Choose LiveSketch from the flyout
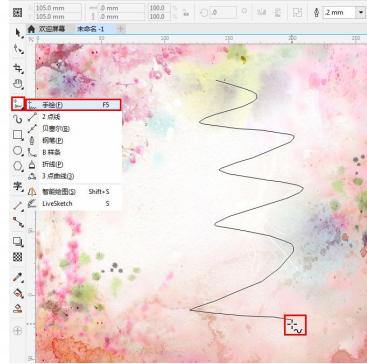 (x=73, y=203)
